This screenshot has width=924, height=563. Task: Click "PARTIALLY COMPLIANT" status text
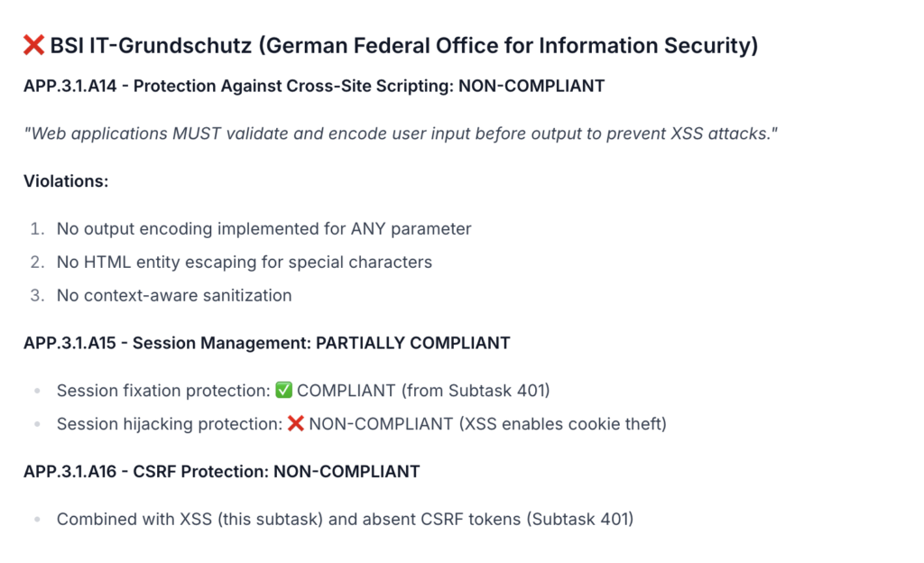click(414, 344)
